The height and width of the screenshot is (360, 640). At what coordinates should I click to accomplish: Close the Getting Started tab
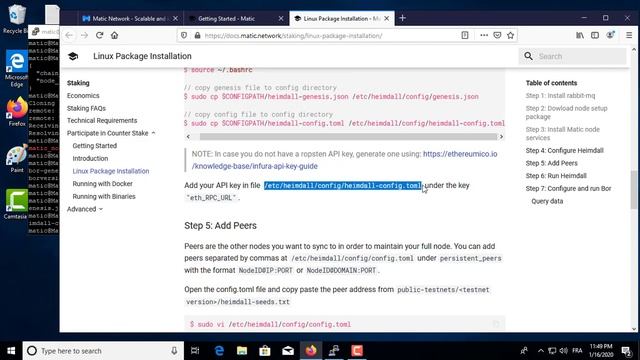pyautogui.click(x=281, y=18)
